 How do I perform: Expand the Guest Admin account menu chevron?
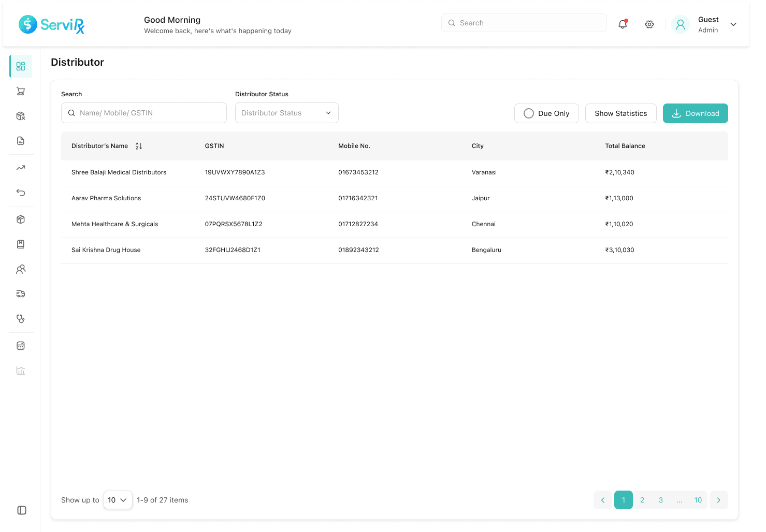point(733,24)
